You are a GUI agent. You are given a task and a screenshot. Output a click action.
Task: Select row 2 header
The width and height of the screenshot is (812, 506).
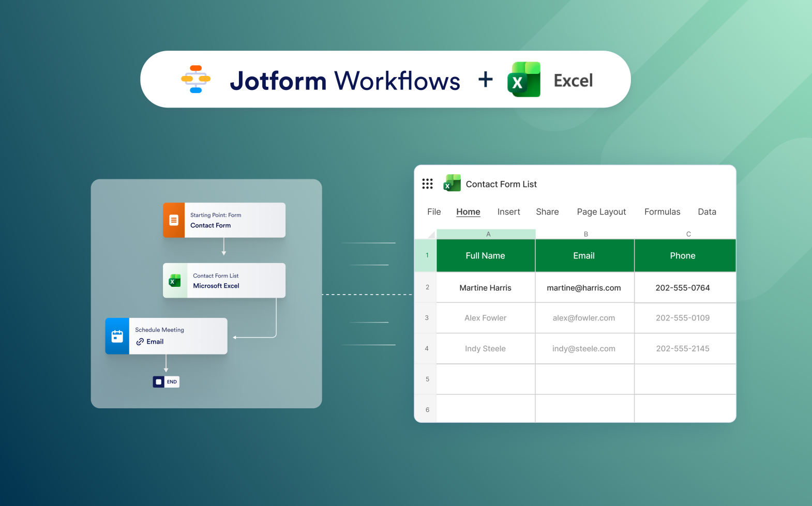point(426,287)
